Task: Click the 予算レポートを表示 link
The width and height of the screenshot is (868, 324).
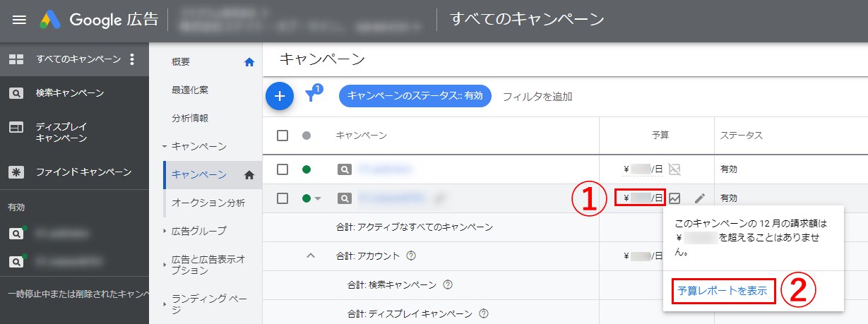Action: [x=722, y=291]
